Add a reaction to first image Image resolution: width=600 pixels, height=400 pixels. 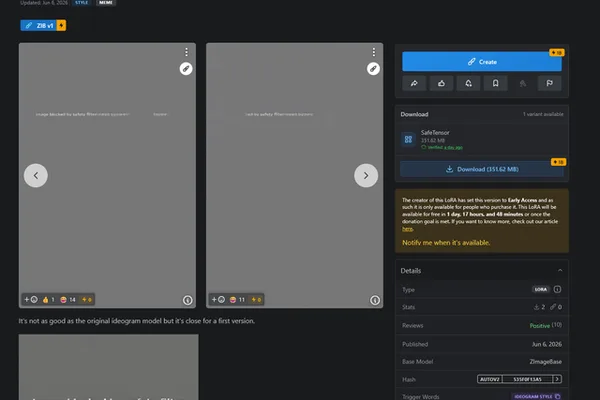[x=31, y=300]
